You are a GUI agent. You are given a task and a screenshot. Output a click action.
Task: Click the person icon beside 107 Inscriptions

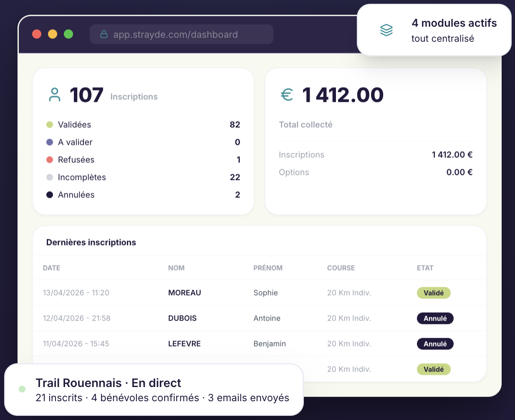coord(55,95)
